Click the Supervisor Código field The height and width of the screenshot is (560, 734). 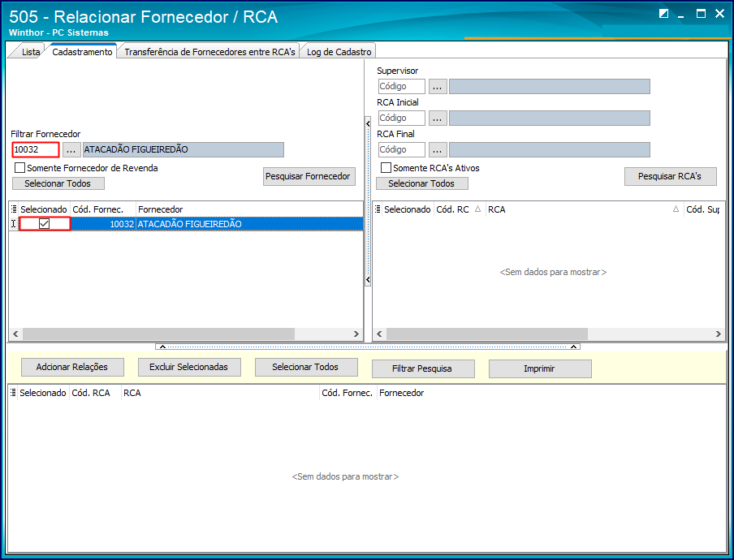[402, 87]
